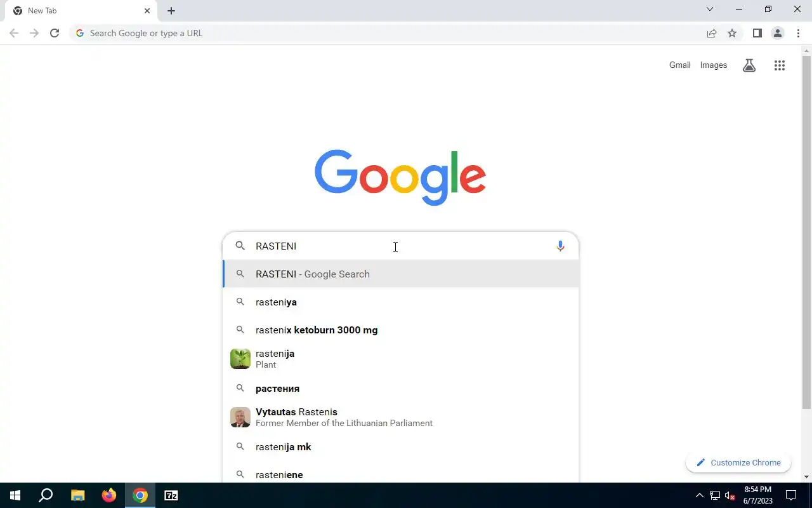Choose the 'rasteniene' suggestion

pos(401,474)
